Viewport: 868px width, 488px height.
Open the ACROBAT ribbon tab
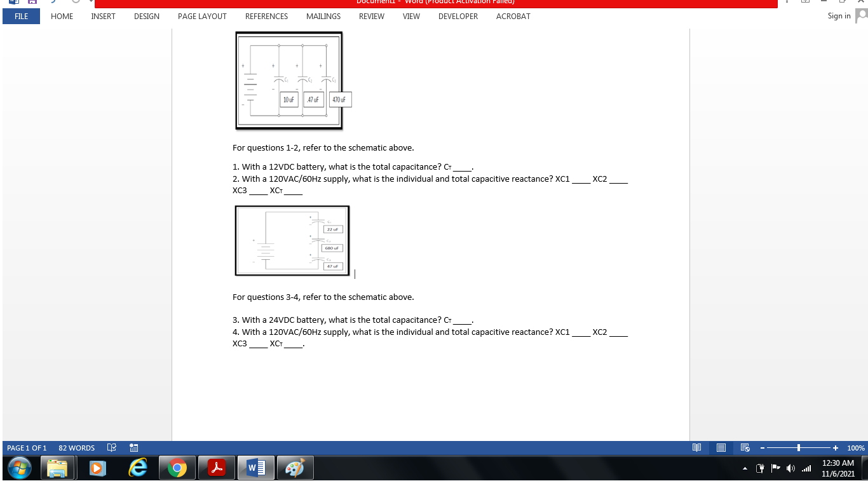(x=513, y=17)
